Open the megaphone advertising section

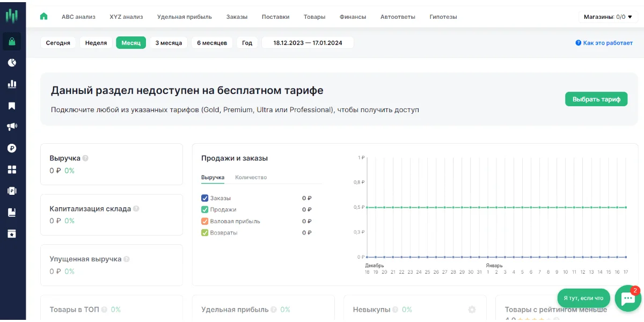click(x=12, y=127)
